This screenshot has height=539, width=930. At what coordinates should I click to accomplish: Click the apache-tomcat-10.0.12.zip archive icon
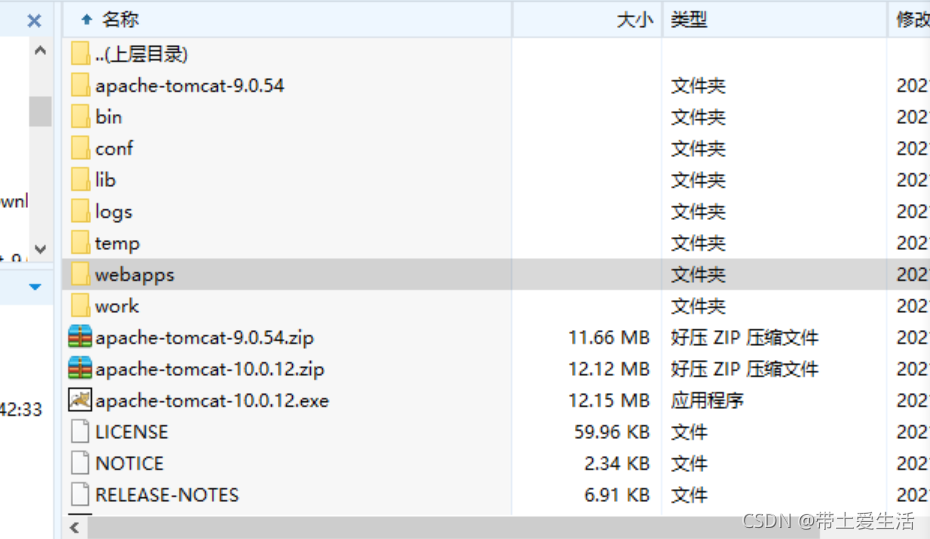pos(80,368)
